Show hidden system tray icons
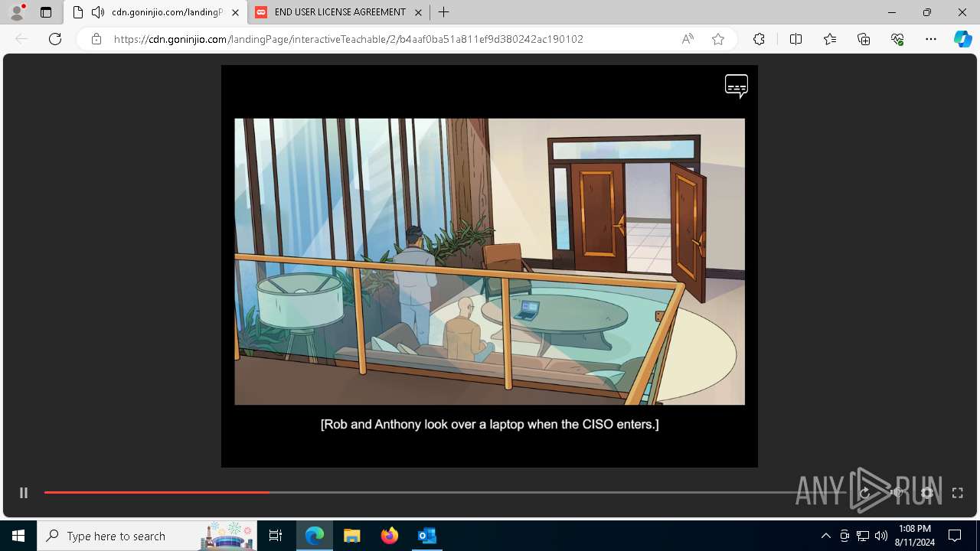The image size is (980, 551). point(825,536)
